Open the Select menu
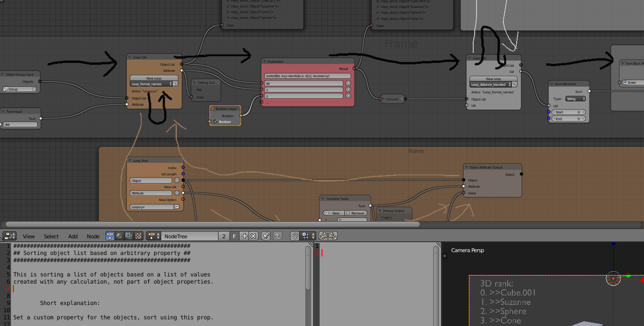The image size is (644, 326). pyautogui.click(x=51, y=236)
